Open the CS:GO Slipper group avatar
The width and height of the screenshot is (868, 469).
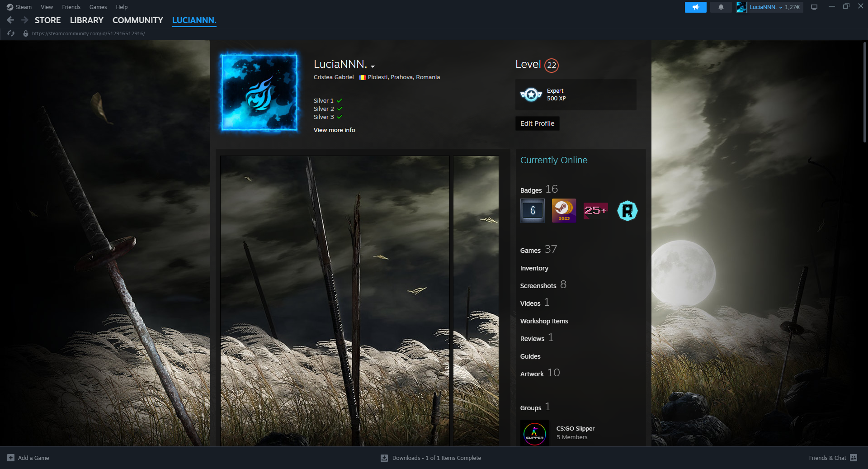535,433
